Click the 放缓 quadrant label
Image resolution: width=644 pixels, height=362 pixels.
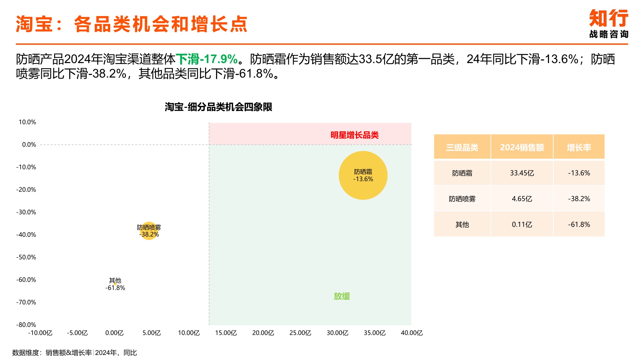[x=342, y=296]
